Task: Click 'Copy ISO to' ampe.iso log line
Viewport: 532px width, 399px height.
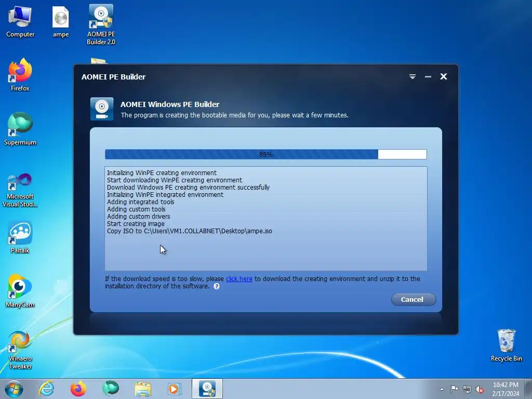Action: 189,231
